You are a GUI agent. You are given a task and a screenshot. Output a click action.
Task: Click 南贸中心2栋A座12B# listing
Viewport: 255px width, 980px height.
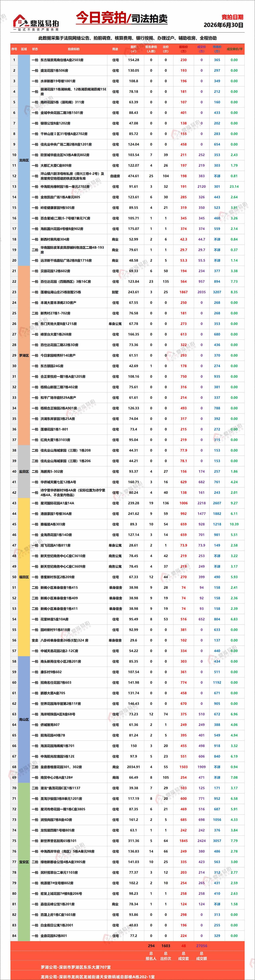[x=56, y=777]
